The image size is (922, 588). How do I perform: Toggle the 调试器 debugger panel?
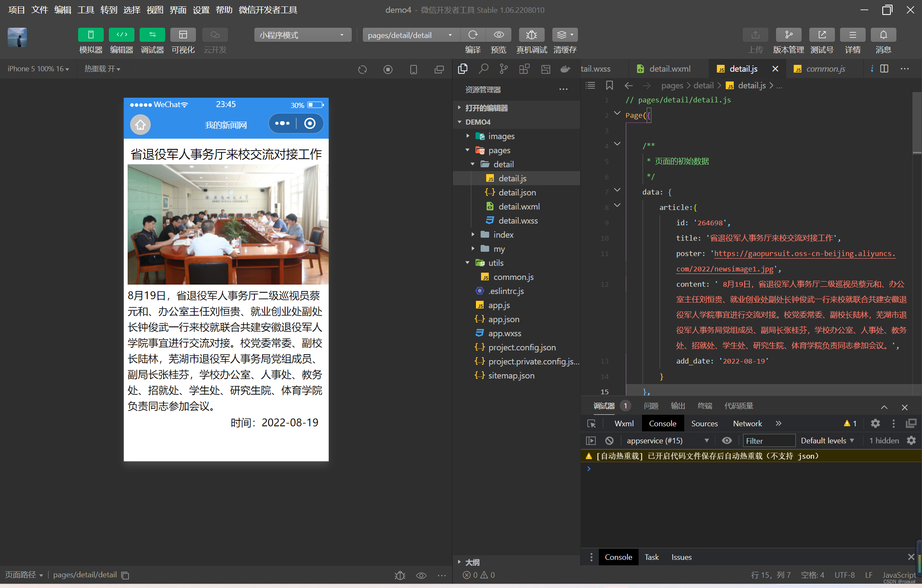152,35
